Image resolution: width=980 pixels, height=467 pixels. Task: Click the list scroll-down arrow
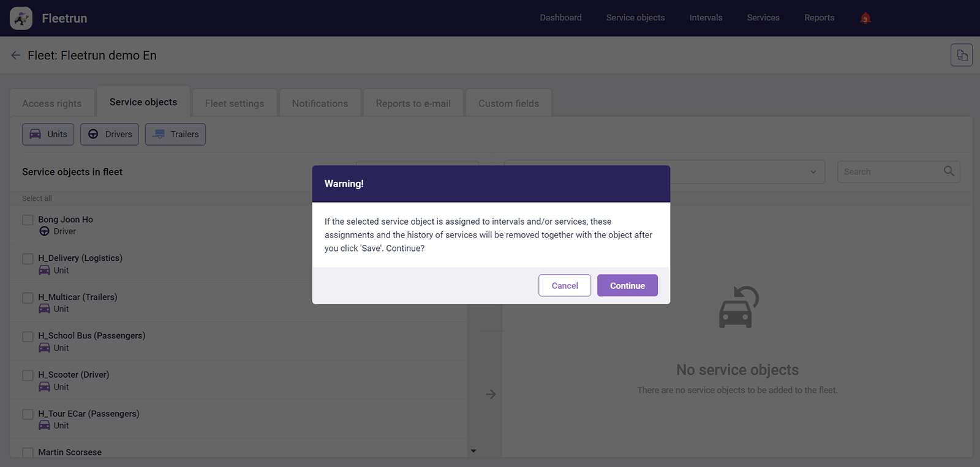tap(473, 451)
